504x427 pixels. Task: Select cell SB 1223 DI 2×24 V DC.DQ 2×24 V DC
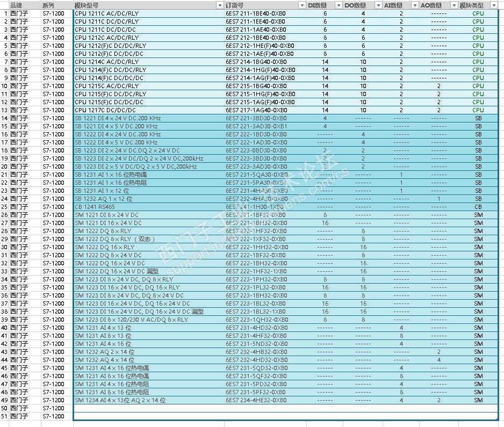point(149,150)
